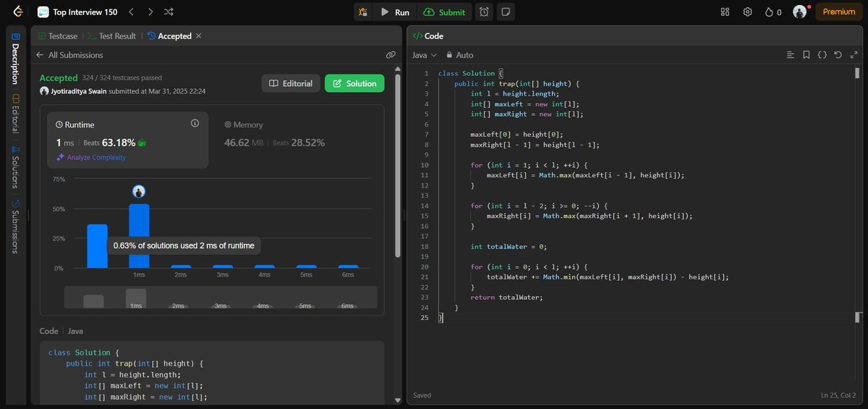Click Analyze Complexity

[91, 157]
